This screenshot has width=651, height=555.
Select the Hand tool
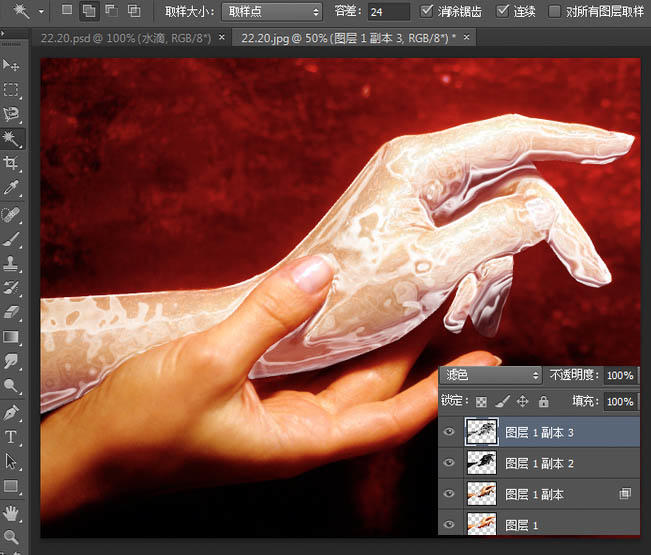[x=12, y=512]
